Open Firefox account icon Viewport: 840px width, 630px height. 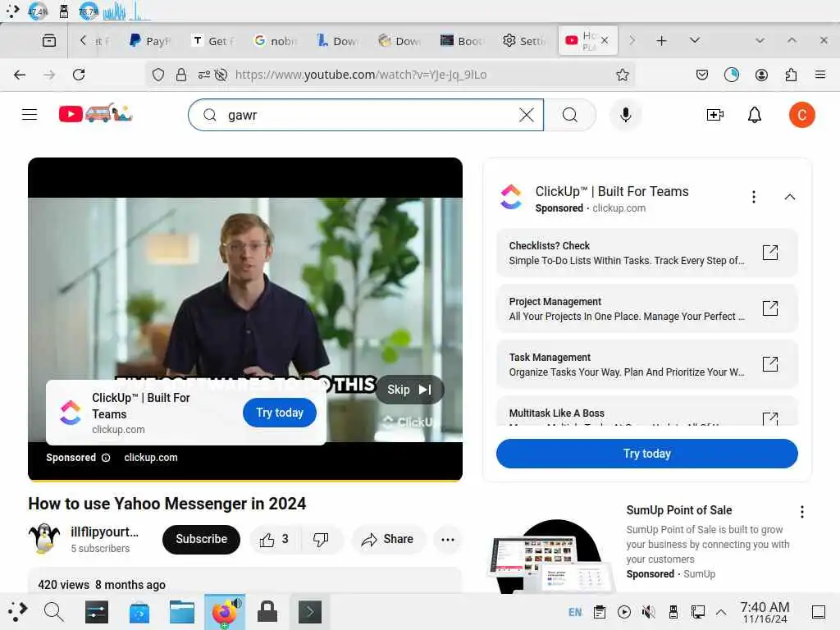761,75
